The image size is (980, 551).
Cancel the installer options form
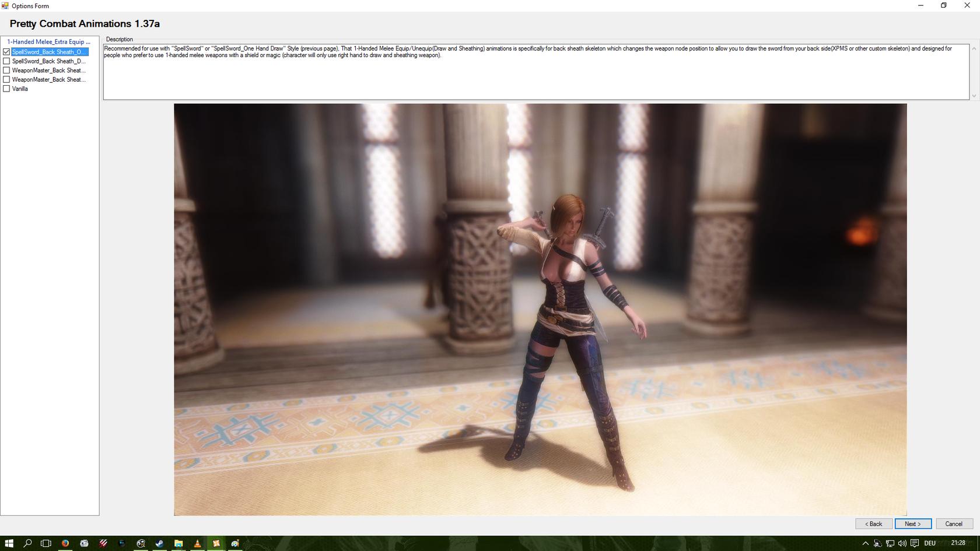tap(953, 524)
